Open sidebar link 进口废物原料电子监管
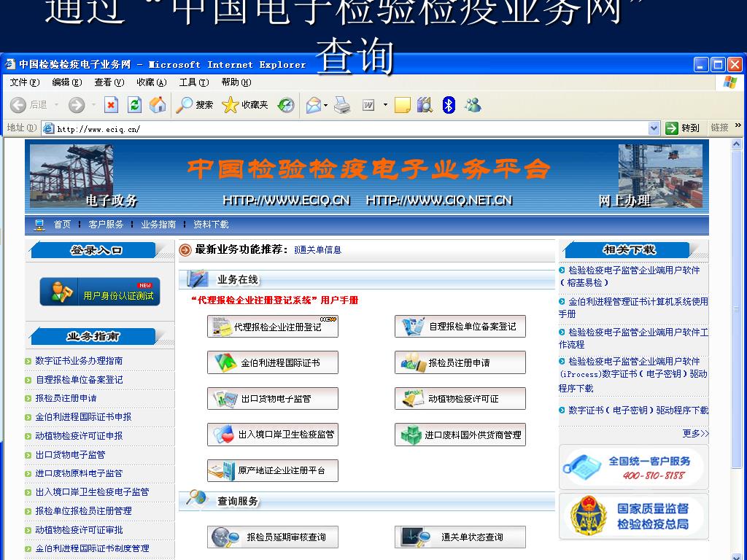747x560 pixels. 79,473
